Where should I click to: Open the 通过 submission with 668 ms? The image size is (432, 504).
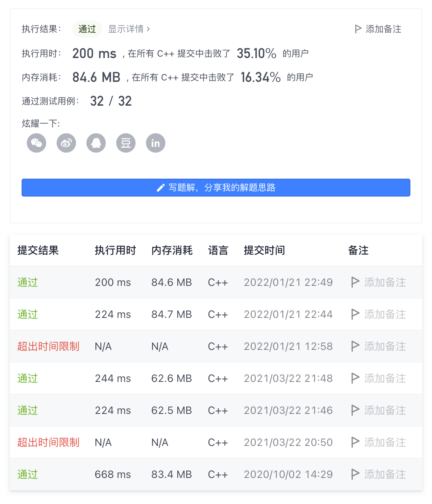pos(28,474)
